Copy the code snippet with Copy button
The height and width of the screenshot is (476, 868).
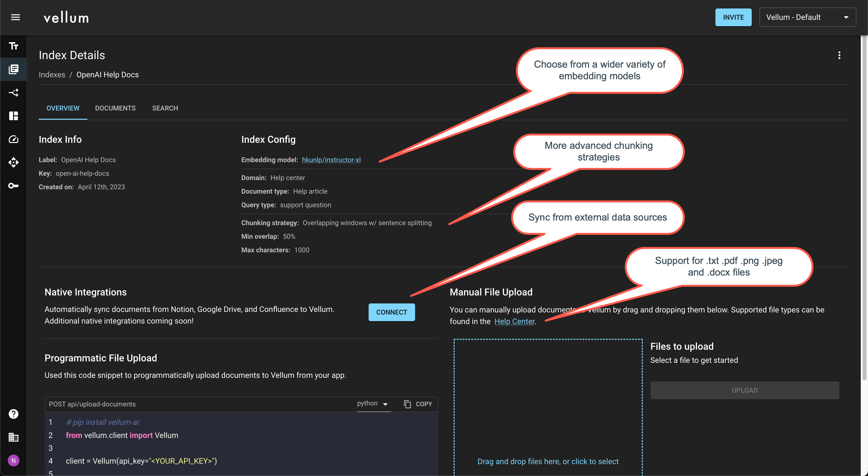click(418, 404)
